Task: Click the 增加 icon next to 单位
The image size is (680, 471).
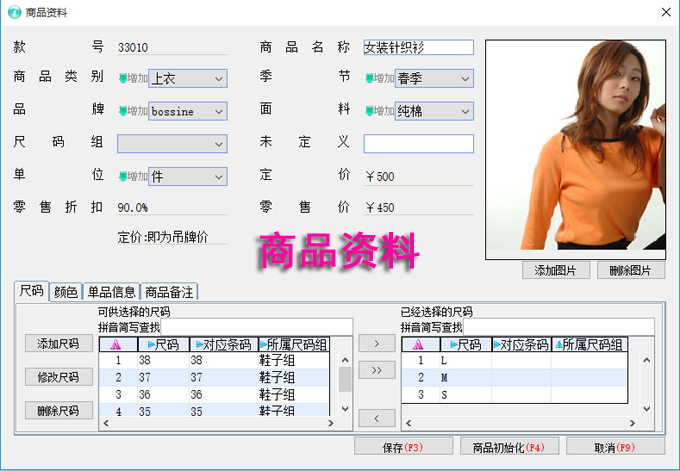Action: click(132, 177)
